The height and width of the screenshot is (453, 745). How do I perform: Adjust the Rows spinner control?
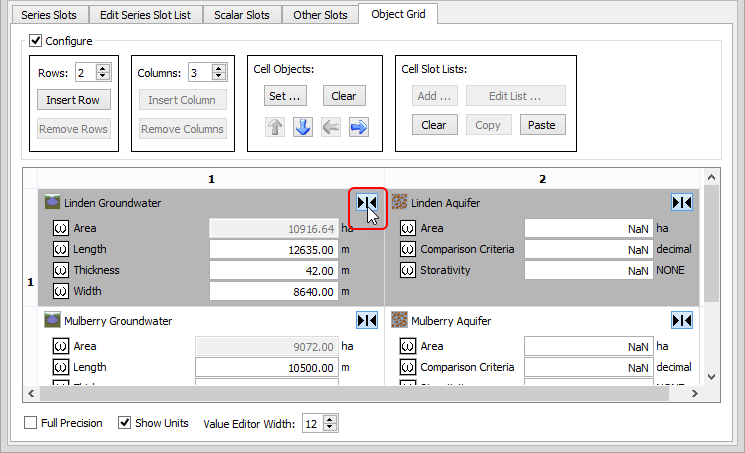pos(103,73)
